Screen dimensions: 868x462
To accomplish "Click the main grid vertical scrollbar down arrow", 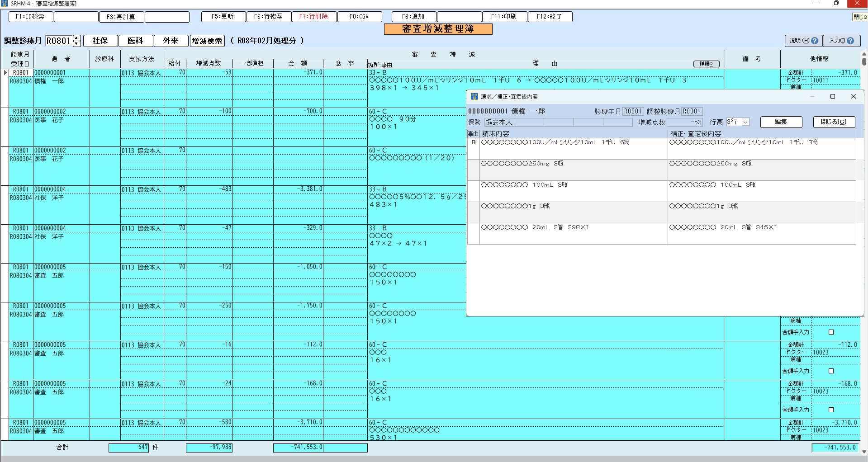I will (x=864, y=452).
